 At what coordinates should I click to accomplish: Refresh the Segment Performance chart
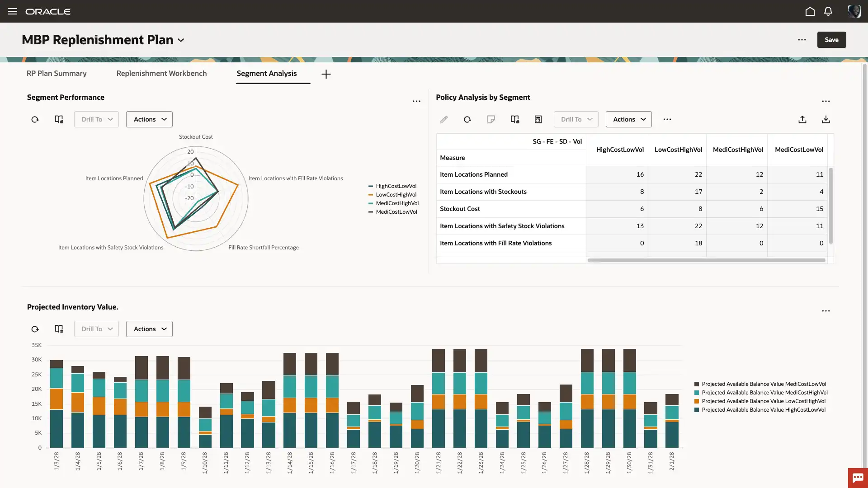point(35,119)
